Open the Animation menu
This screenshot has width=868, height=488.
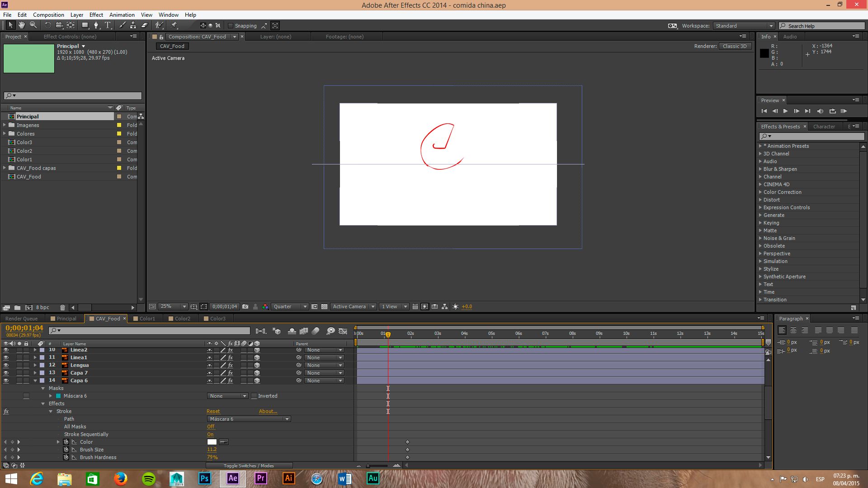point(122,14)
